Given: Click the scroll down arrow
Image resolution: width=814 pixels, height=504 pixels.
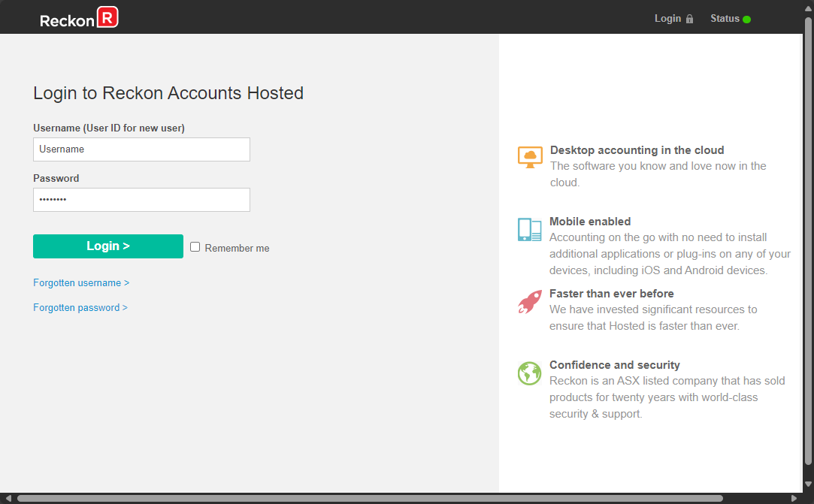Looking at the screenshot, I should [808, 484].
